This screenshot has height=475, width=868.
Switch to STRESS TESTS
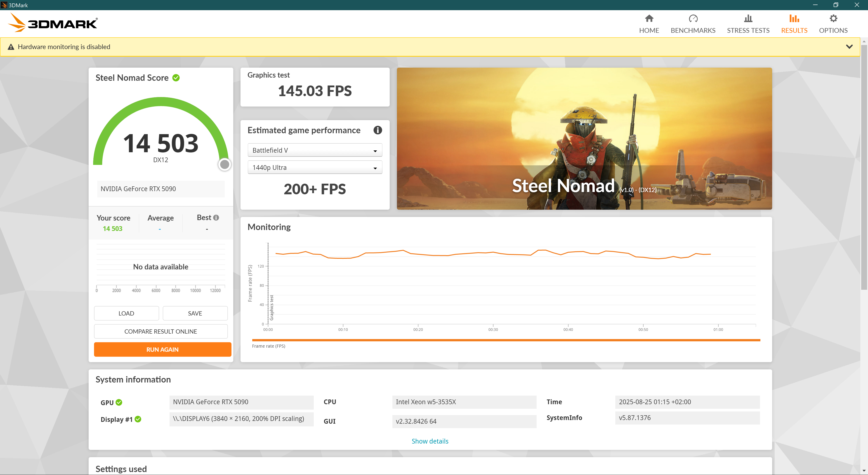coord(748,24)
